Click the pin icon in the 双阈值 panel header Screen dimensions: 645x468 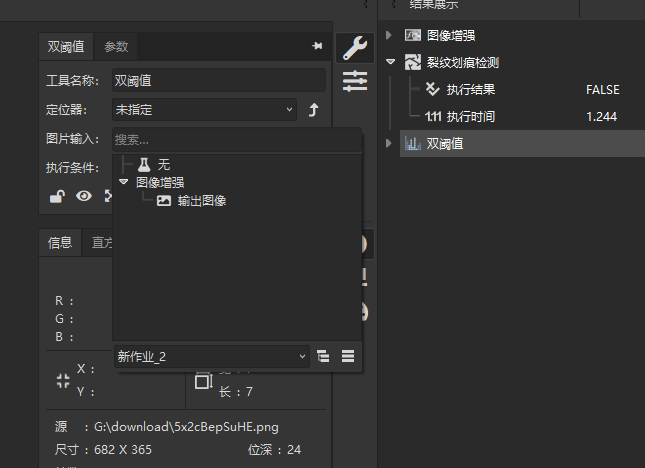tap(317, 46)
